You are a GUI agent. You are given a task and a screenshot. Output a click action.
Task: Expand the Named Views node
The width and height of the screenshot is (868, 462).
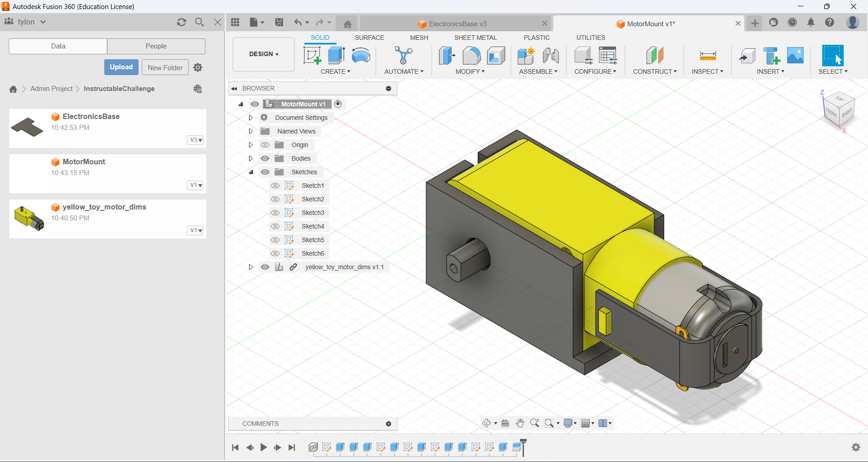(x=250, y=131)
